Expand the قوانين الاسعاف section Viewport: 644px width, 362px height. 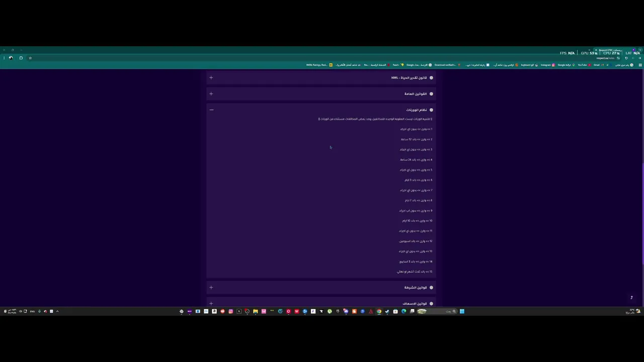(x=211, y=304)
